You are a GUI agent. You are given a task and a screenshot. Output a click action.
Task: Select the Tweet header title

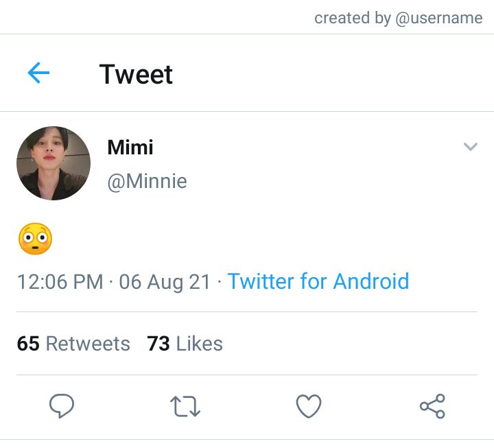[136, 74]
